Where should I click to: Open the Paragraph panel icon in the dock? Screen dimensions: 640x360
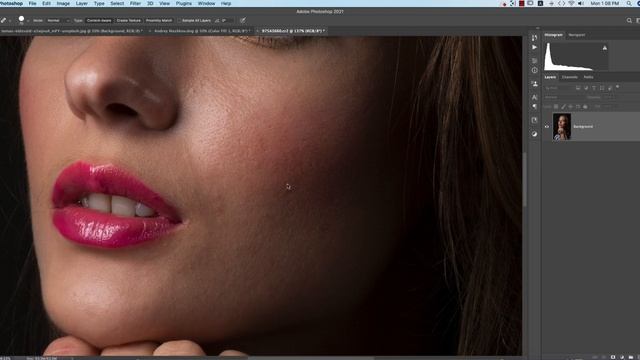(x=535, y=107)
